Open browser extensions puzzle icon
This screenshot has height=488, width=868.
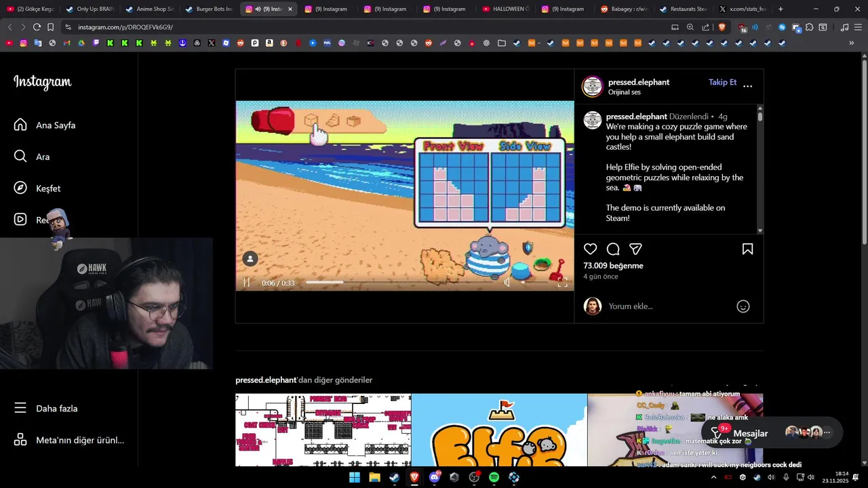[x=809, y=27]
